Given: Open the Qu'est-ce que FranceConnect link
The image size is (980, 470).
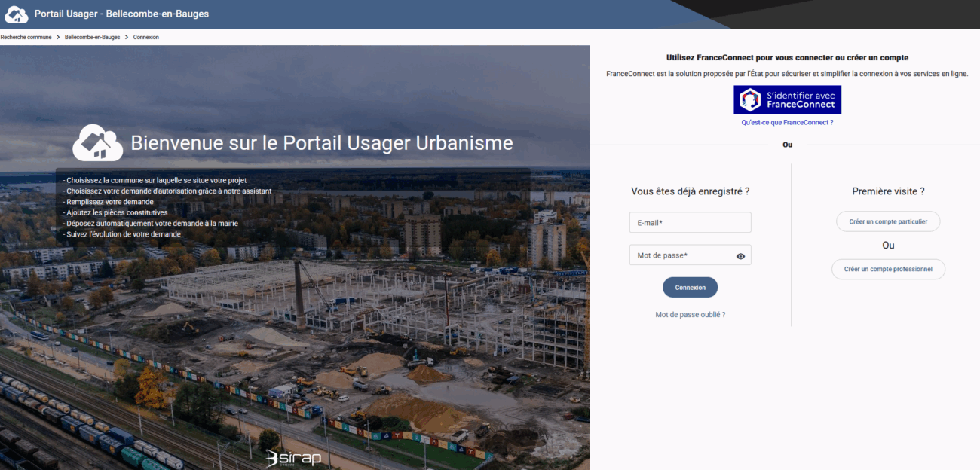Looking at the screenshot, I should (x=787, y=121).
